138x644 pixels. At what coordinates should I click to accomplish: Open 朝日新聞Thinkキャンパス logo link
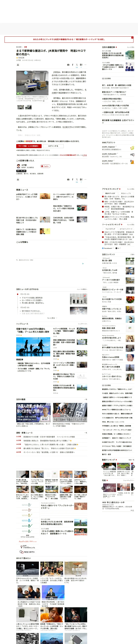28,547
